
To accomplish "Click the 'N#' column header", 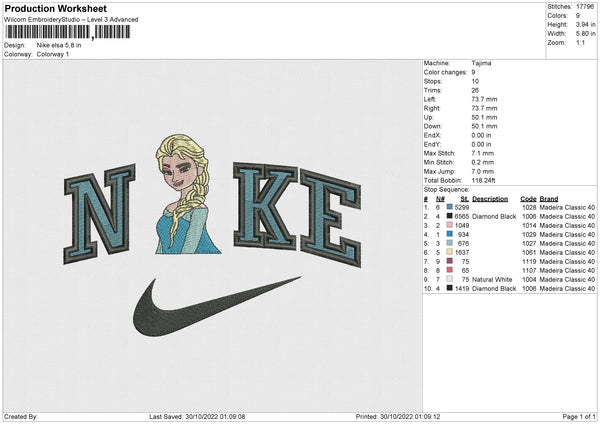I will (440, 199).
